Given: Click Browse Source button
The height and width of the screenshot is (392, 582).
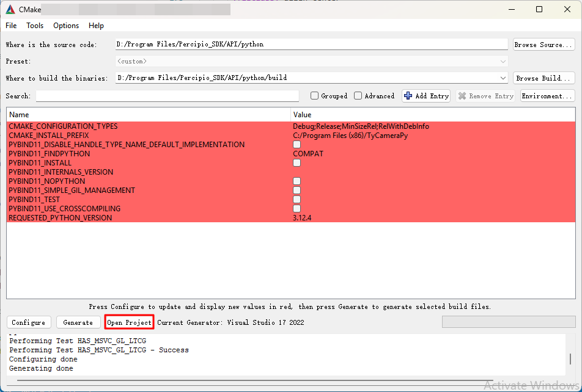Looking at the screenshot, I should click(543, 45).
